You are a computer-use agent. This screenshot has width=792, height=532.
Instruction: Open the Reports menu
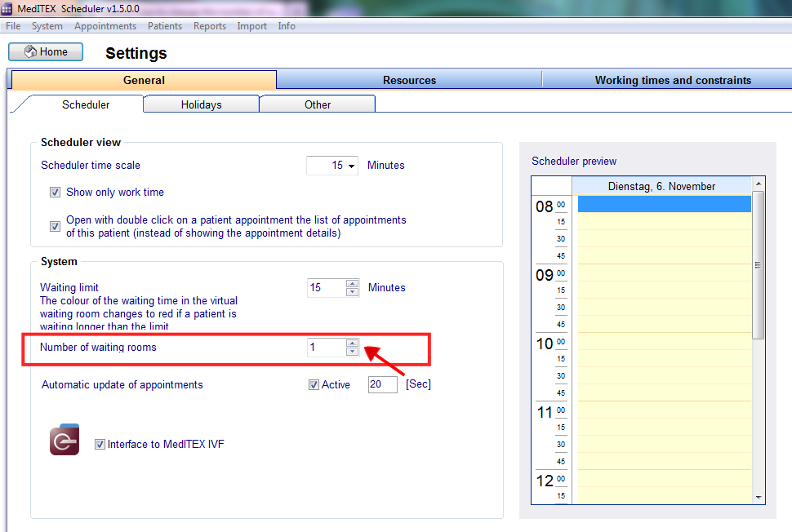210,26
